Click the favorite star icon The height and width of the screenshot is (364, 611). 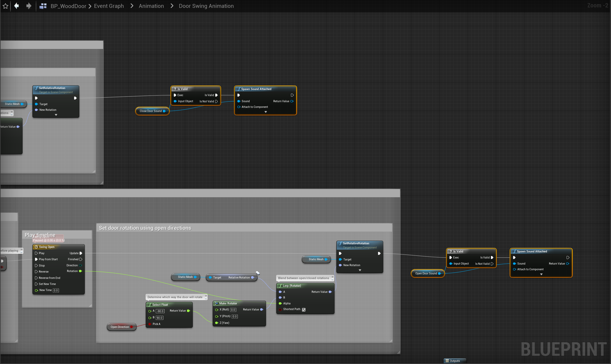coord(5,6)
